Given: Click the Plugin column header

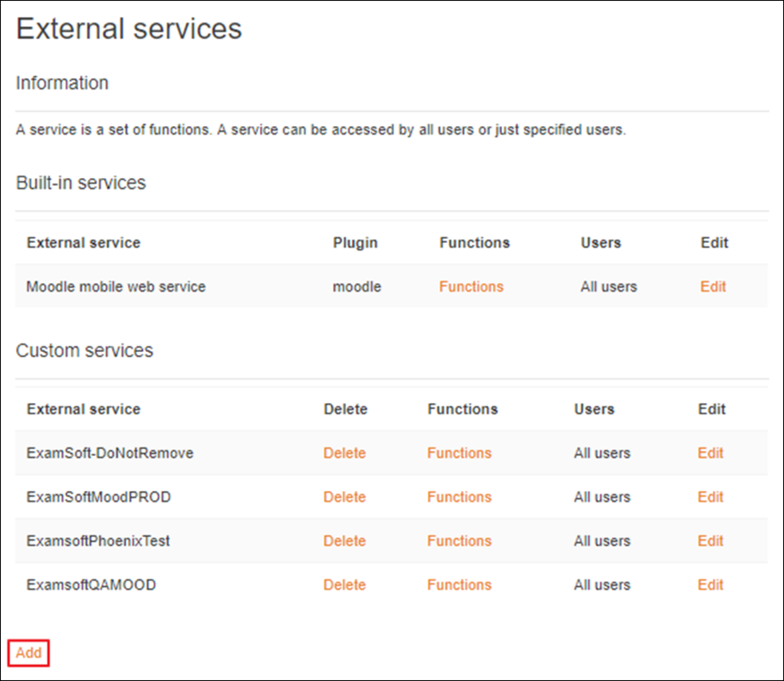Looking at the screenshot, I should (356, 242).
